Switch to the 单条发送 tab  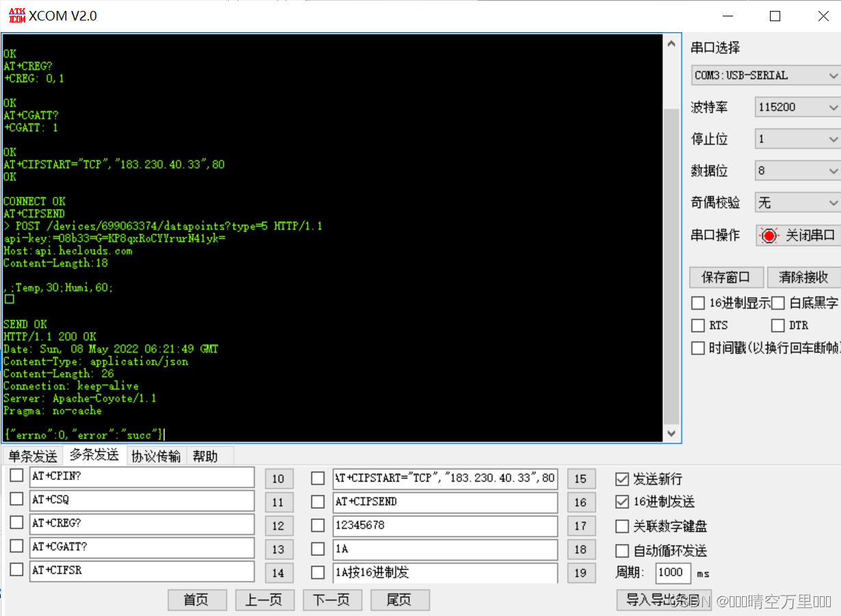[x=33, y=456]
